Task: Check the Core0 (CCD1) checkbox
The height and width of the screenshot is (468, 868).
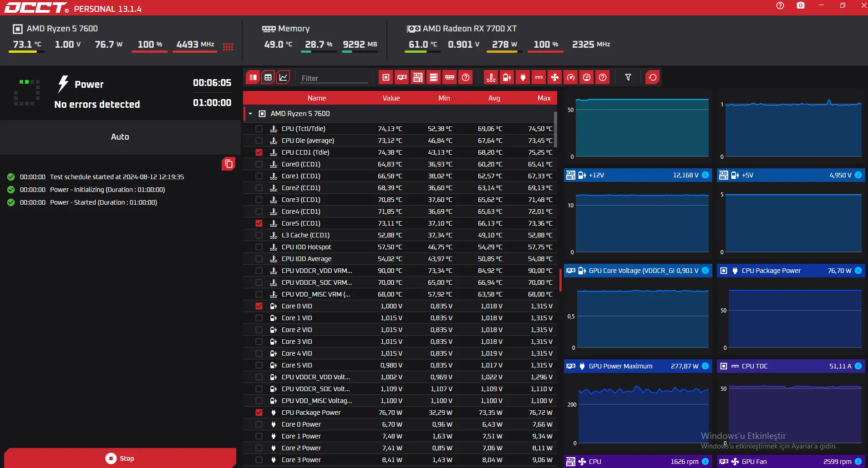Action: coord(259,164)
